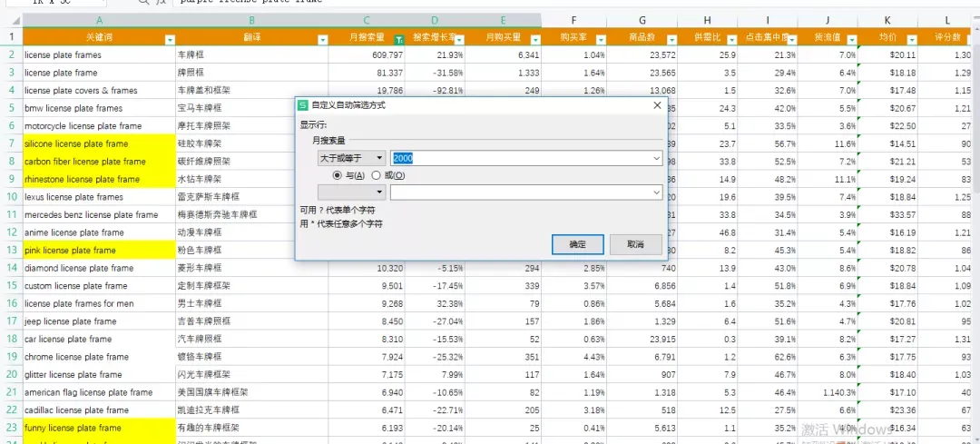Click the Select All corner of the sheet
Viewport: 980px width, 444px height.
click(x=11, y=21)
